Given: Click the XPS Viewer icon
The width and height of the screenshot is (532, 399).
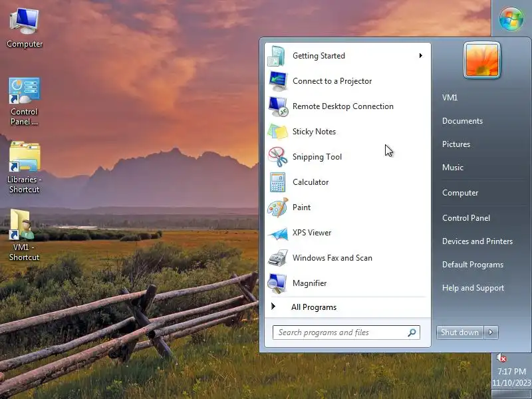Looking at the screenshot, I should pyautogui.click(x=277, y=233).
